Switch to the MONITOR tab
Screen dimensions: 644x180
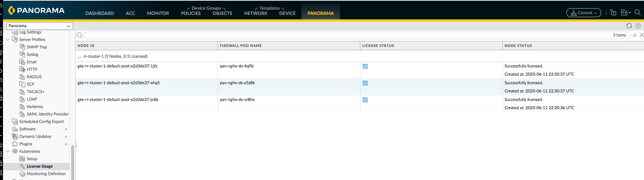point(158,13)
